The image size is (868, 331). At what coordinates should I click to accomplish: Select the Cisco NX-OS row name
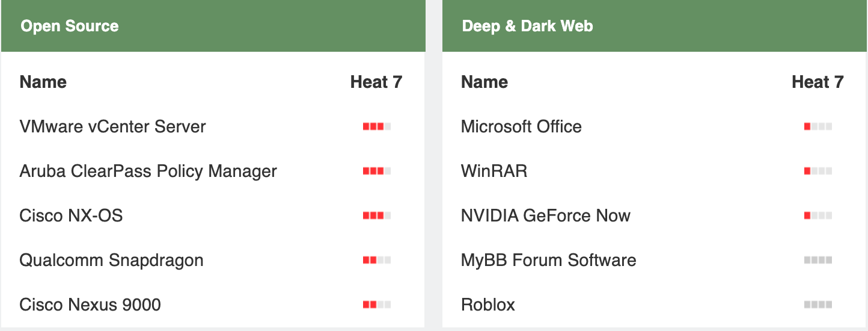tap(71, 216)
